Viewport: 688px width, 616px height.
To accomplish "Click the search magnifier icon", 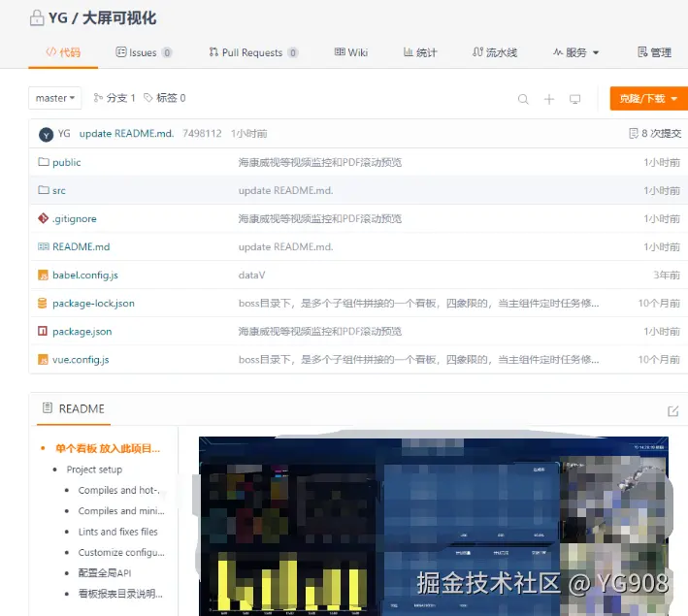I will (523, 99).
